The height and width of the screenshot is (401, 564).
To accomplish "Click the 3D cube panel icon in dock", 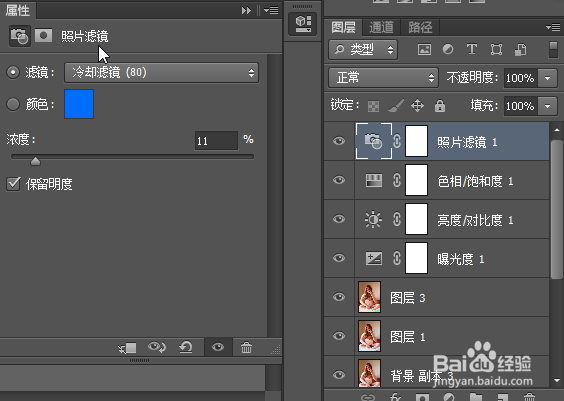I will [x=303, y=24].
